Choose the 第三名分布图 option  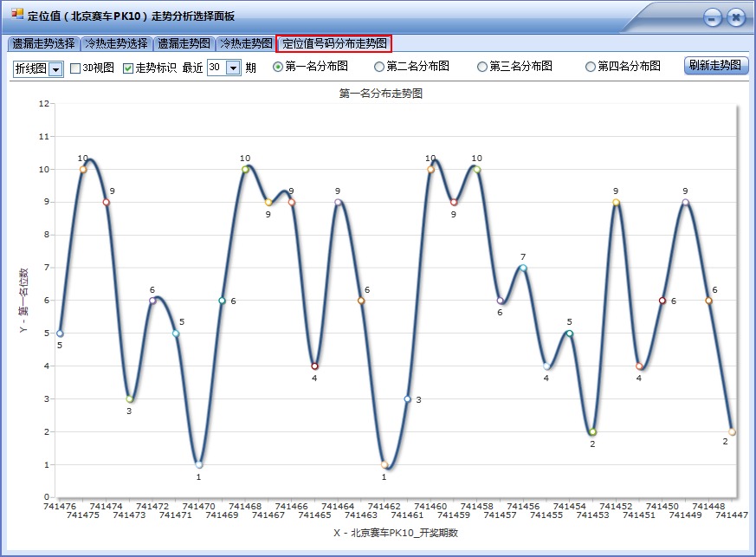point(482,67)
